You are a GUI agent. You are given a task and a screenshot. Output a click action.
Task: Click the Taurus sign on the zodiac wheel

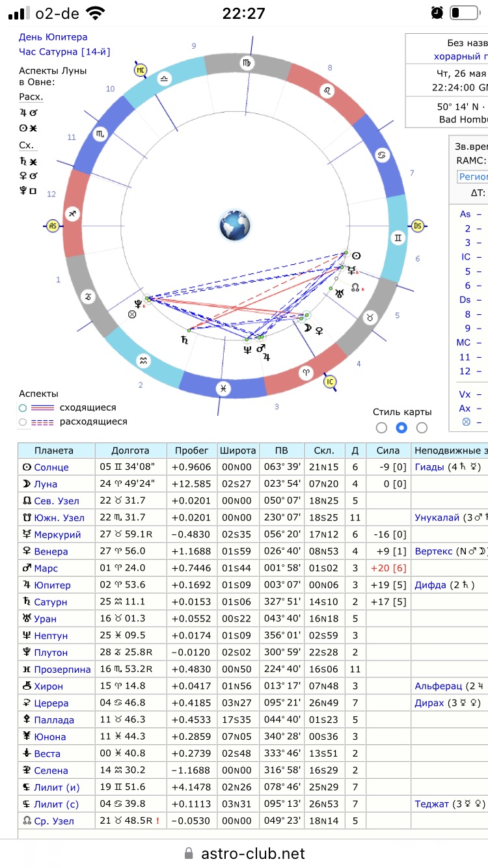click(x=370, y=318)
